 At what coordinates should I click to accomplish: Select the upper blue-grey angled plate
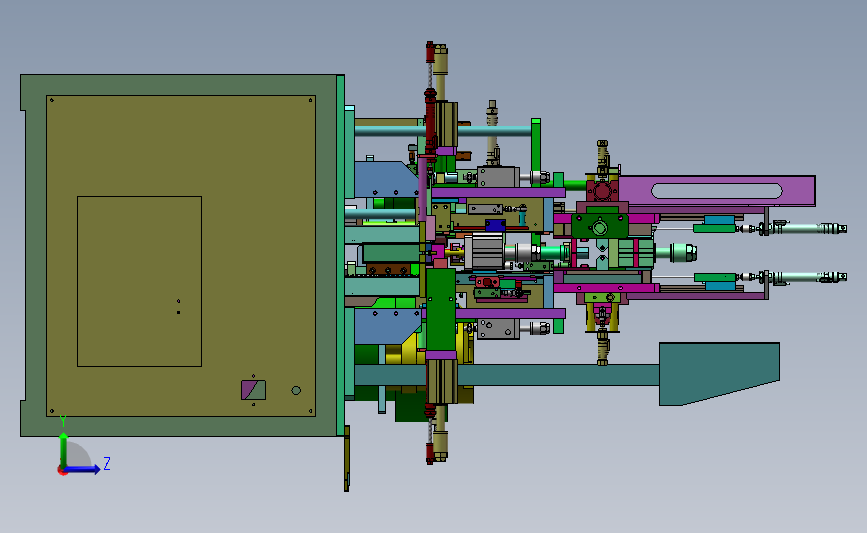coord(385,179)
